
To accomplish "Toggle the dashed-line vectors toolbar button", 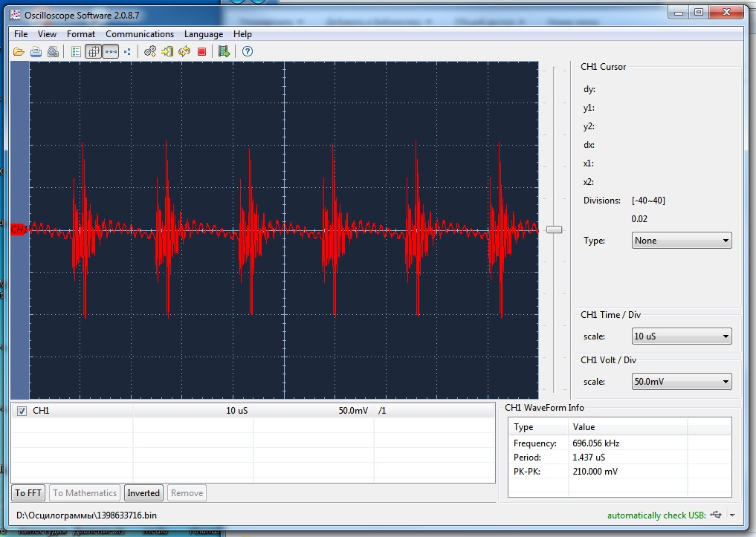I will pyautogui.click(x=110, y=51).
